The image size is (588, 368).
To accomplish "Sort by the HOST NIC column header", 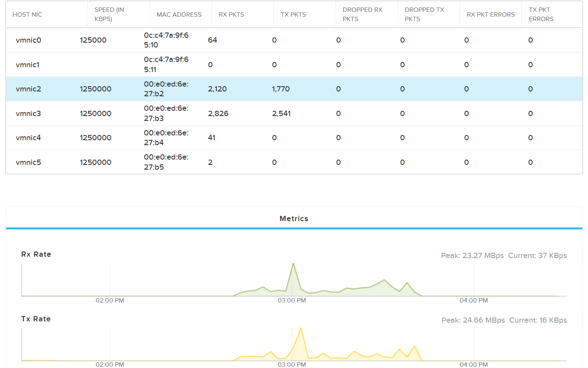I will [x=27, y=15].
